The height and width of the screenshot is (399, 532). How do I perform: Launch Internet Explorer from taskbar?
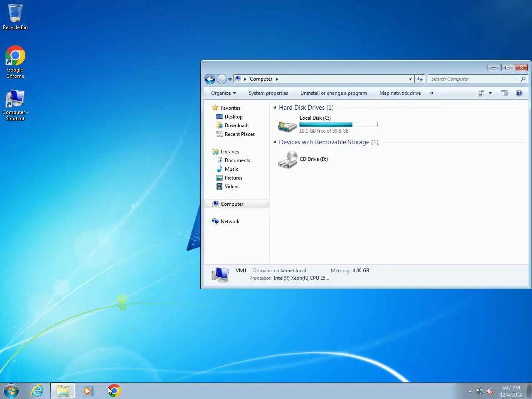37,391
